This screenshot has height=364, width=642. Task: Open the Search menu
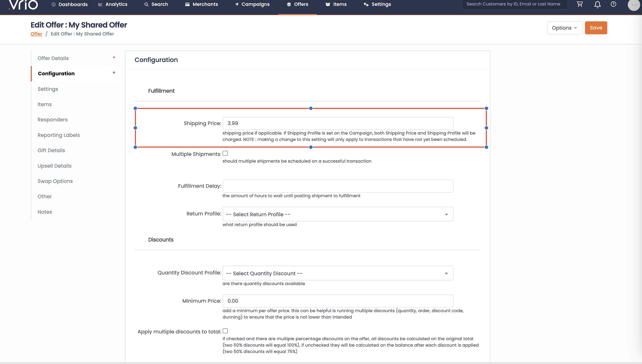[x=156, y=4]
